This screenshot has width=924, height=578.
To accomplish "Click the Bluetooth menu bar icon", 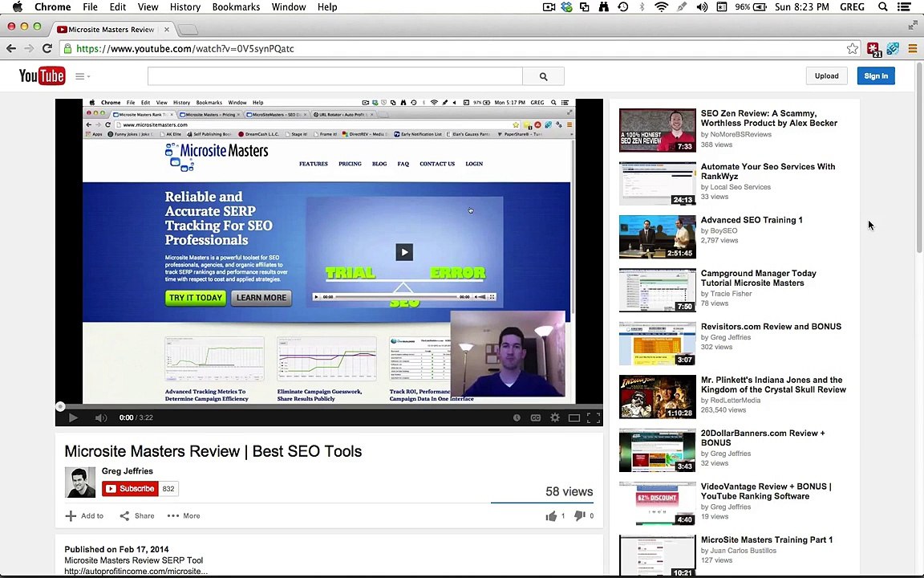I will tap(642, 7).
